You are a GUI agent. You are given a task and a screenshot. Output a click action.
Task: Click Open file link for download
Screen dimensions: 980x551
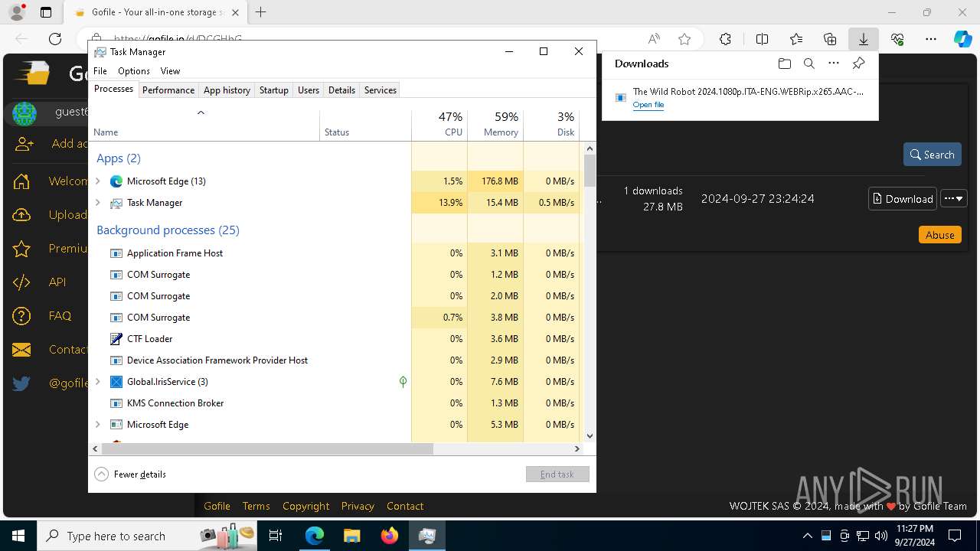point(648,105)
